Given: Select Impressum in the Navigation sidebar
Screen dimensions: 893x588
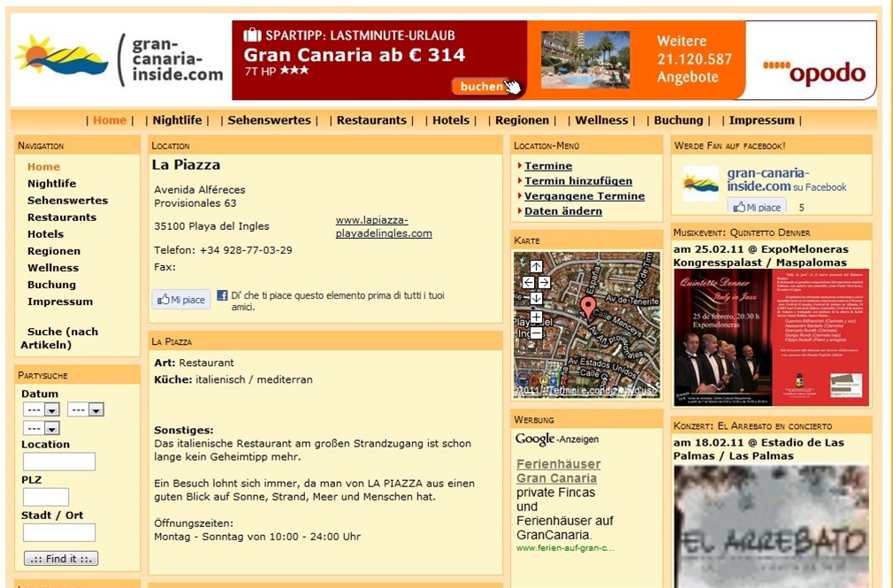Looking at the screenshot, I should 60,302.
